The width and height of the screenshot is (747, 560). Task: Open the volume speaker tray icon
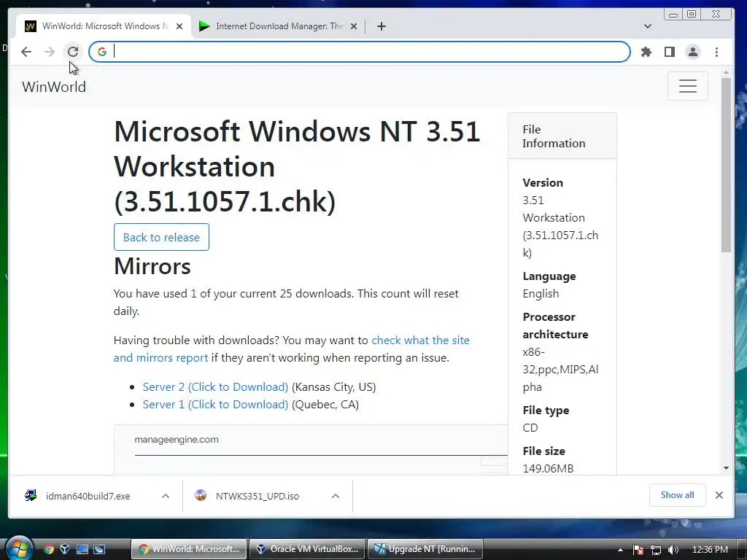[673, 550]
